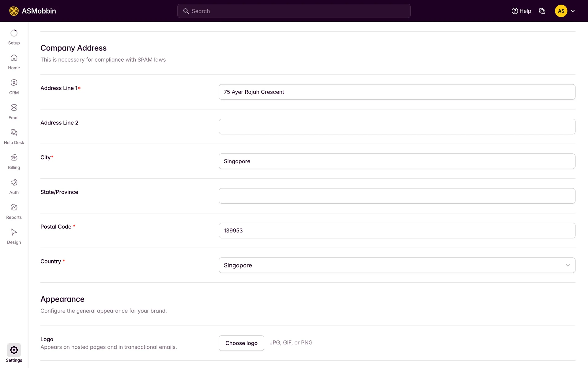Open the Help Desk sidebar icon

click(x=14, y=132)
